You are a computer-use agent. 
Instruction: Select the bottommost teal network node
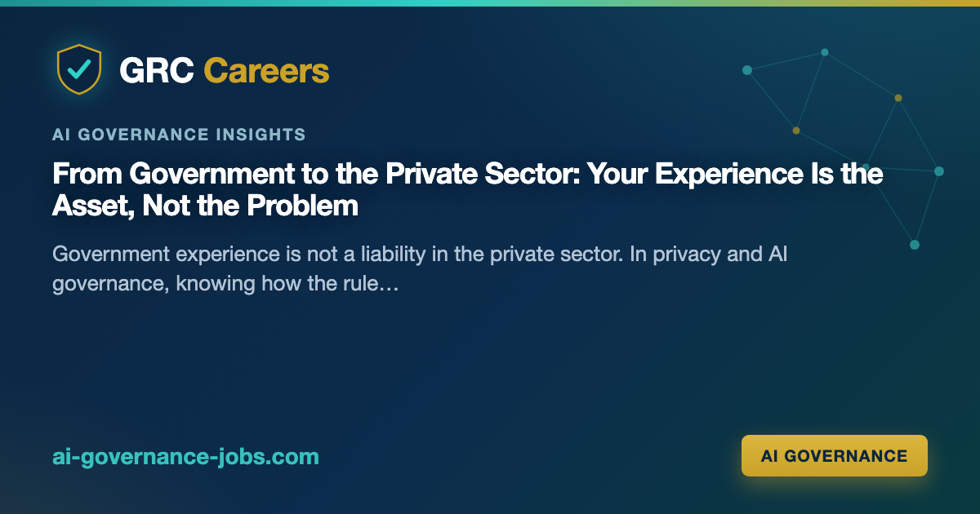[x=915, y=245]
